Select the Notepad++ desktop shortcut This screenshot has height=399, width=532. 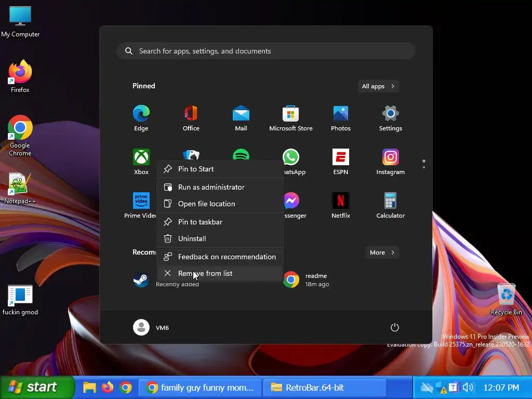20,188
